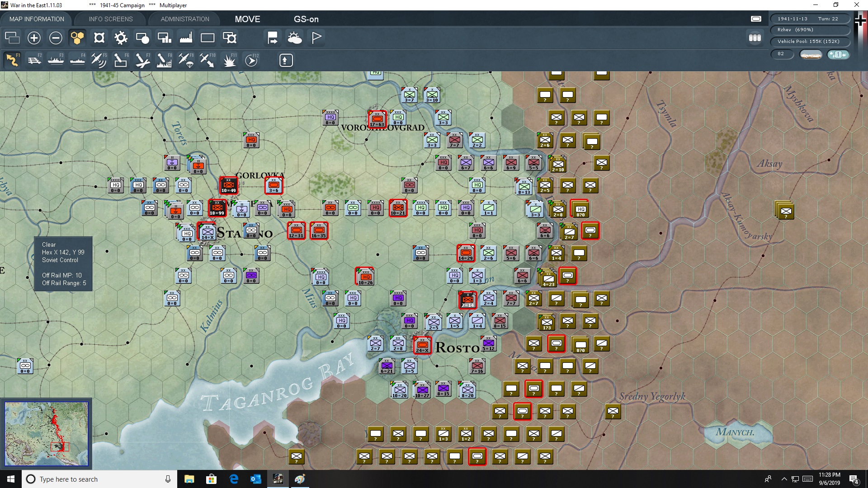868x488 pixels.
Task: Select the F9 air drop supplies mode
Action: click(x=186, y=60)
